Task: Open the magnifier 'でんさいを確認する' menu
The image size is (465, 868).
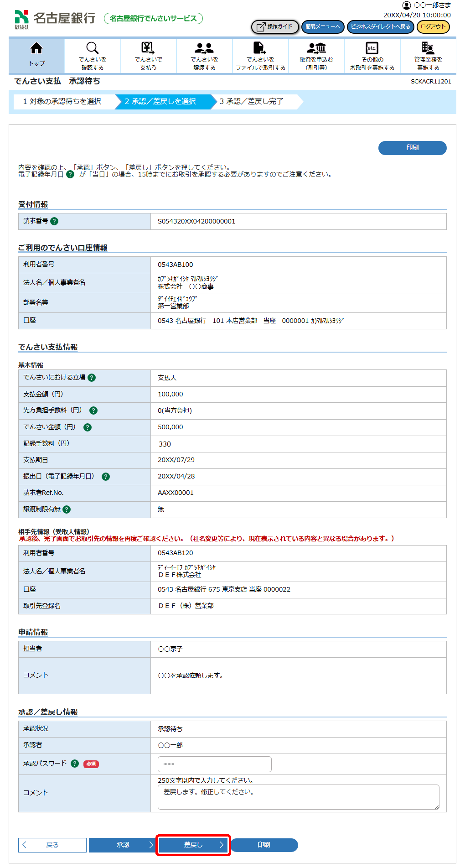Action: point(93,48)
